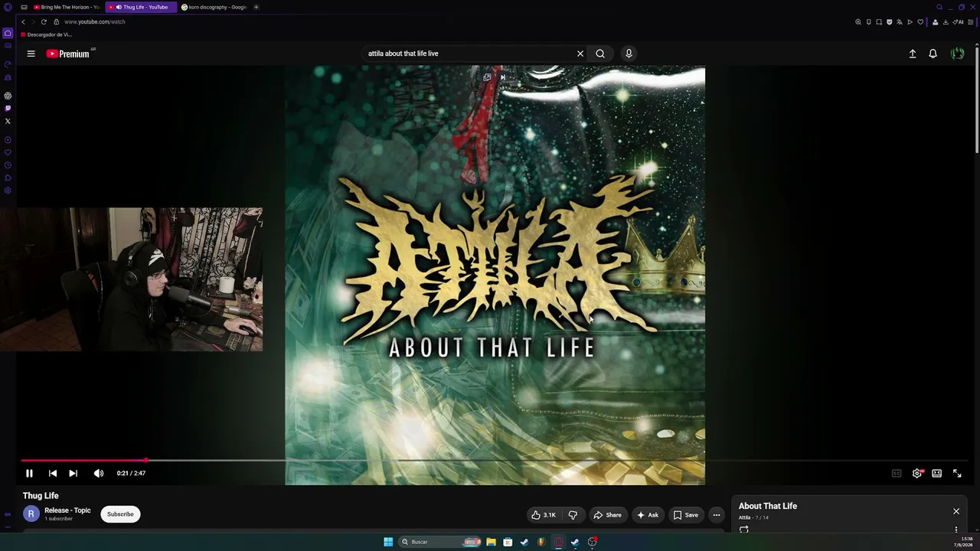Open the YouTube guide hamburger menu
The image size is (980, 551).
[31, 54]
